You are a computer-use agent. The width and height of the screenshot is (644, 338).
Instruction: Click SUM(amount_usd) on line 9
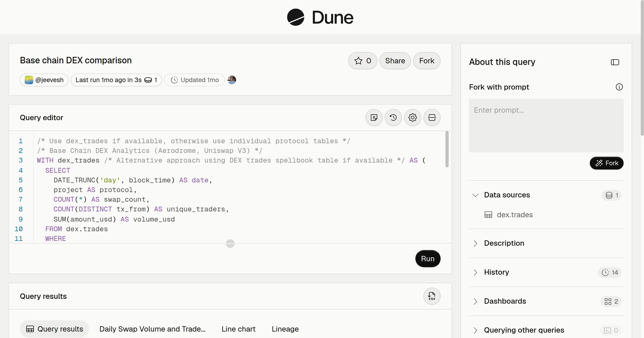pyautogui.click(x=85, y=219)
